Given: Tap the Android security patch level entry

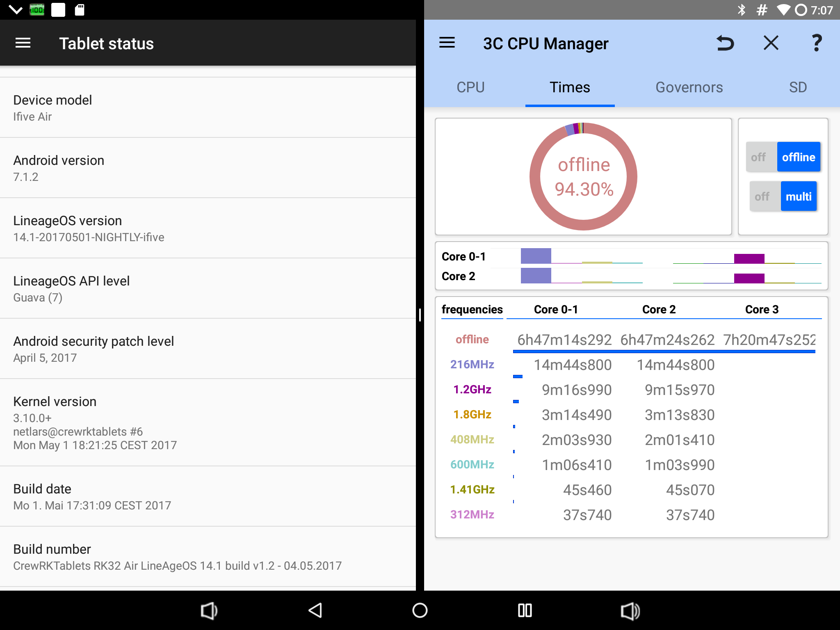Looking at the screenshot, I should (x=208, y=349).
